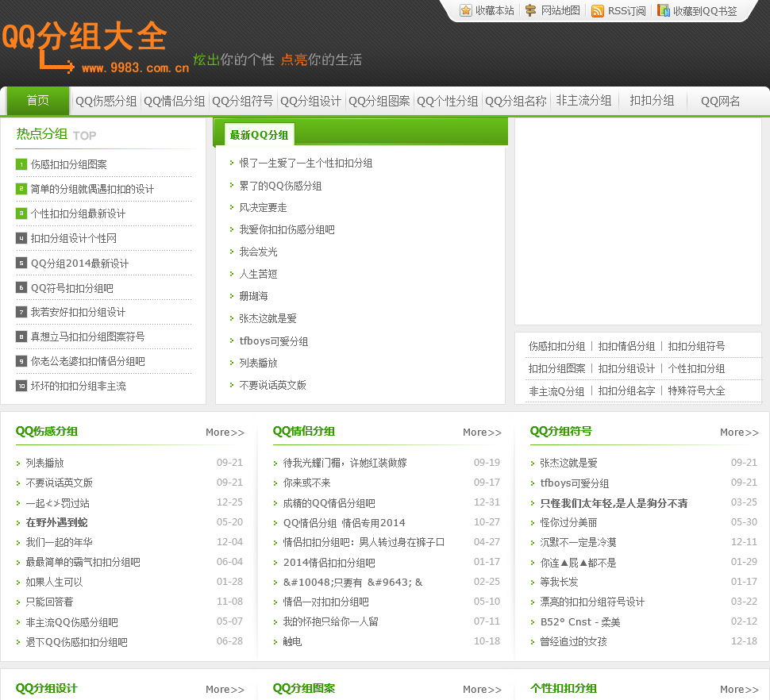Open 扣扣分组 navigation item
770x700 pixels.
coord(653,101)
